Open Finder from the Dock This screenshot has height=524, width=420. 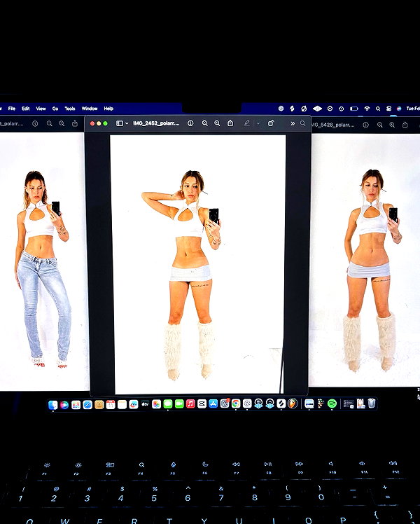point(53,404)
